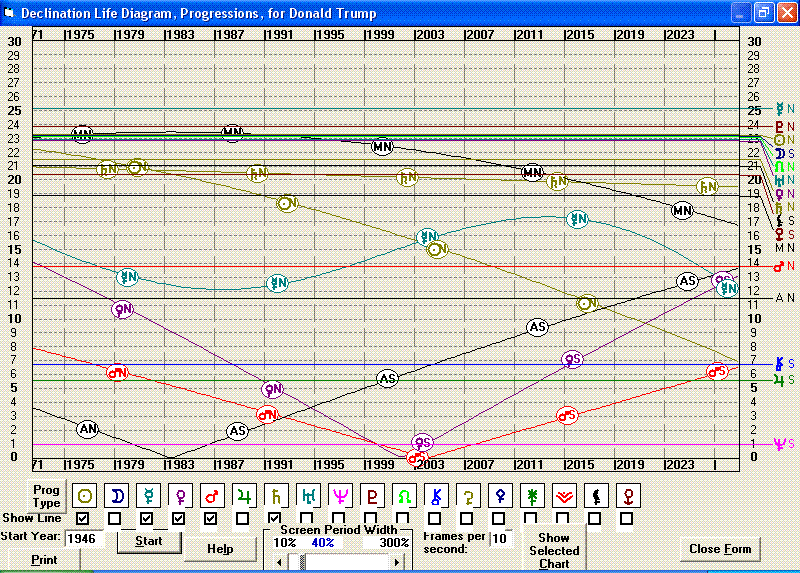Click the left arrow of period width scrollbar
Screen dimensions: 800x573
[279, 562]
